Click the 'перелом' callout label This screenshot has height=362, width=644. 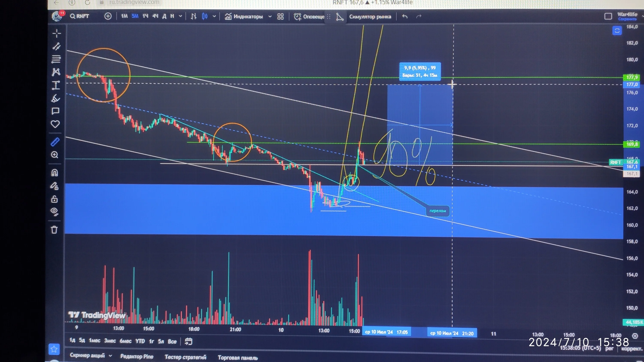[x=438, y=211]
